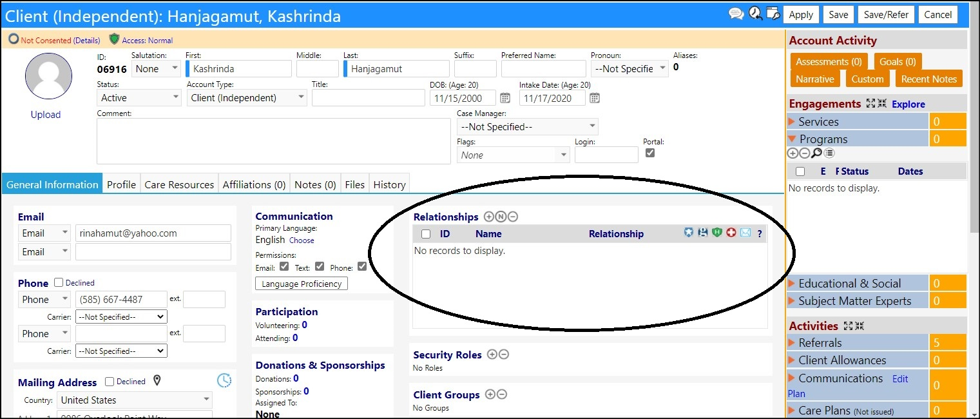Click the floppy disk relationship column icon

click(703, 233)
